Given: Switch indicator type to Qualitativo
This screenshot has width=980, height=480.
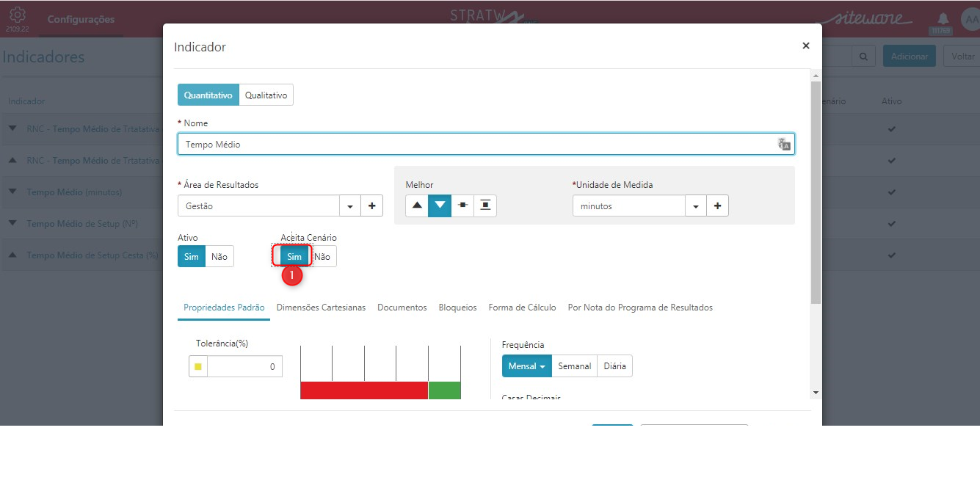Looking at the screenshot, I should (266, 95).
